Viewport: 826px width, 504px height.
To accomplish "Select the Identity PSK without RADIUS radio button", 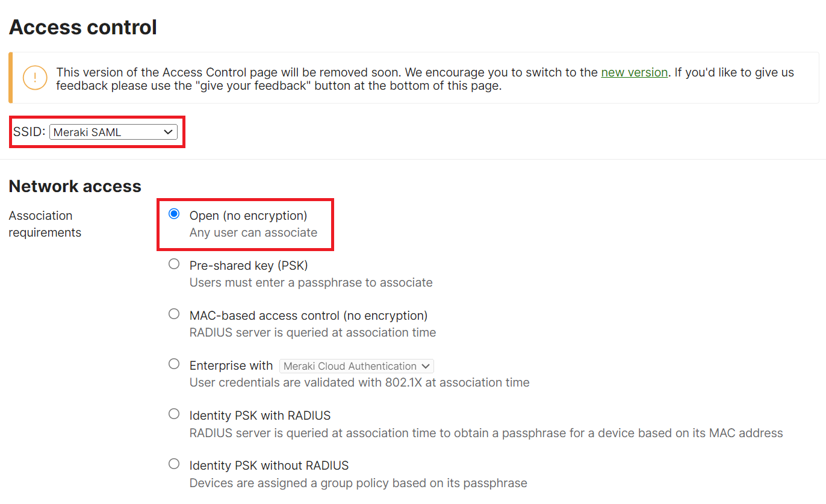I will (x=174, y=464).
